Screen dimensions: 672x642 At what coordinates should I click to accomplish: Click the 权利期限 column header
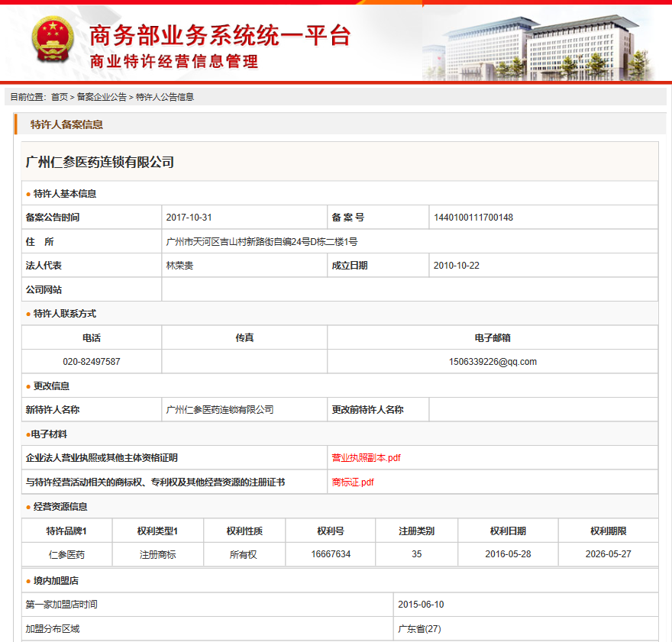(608, 531)
